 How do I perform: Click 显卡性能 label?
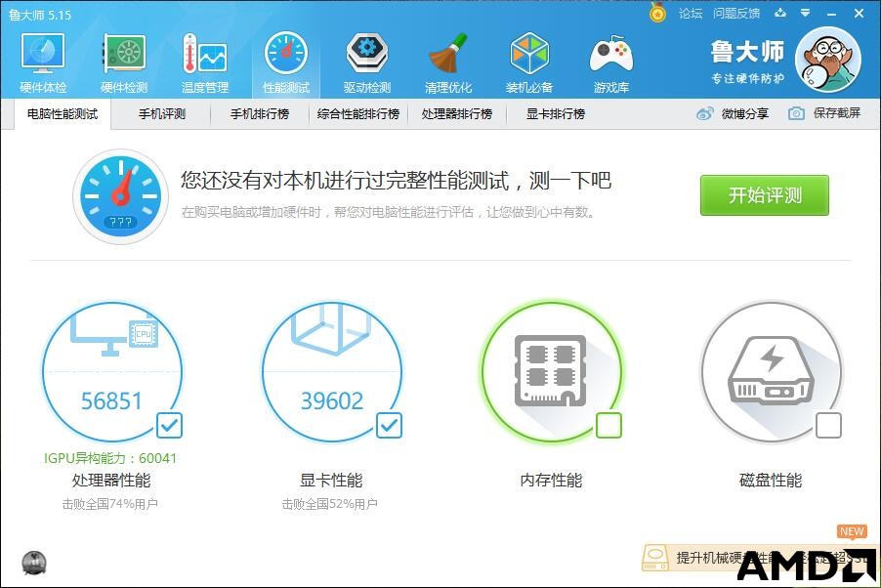tap(331, 481)
